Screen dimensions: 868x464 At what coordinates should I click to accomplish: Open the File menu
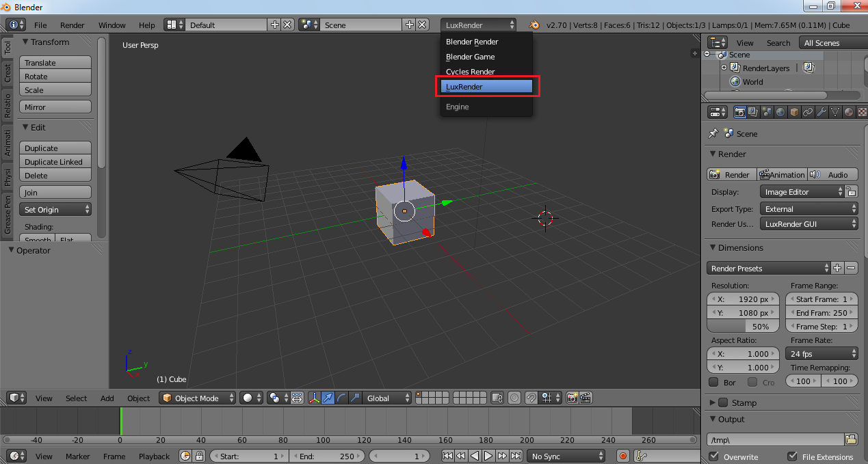tap(40, 25)
